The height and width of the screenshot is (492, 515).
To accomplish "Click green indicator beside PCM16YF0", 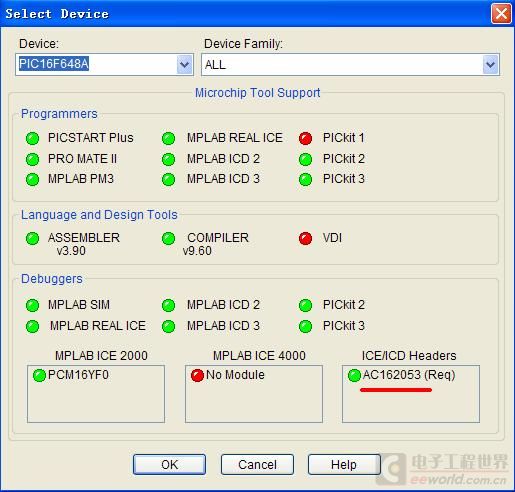I will click(39, 375).
